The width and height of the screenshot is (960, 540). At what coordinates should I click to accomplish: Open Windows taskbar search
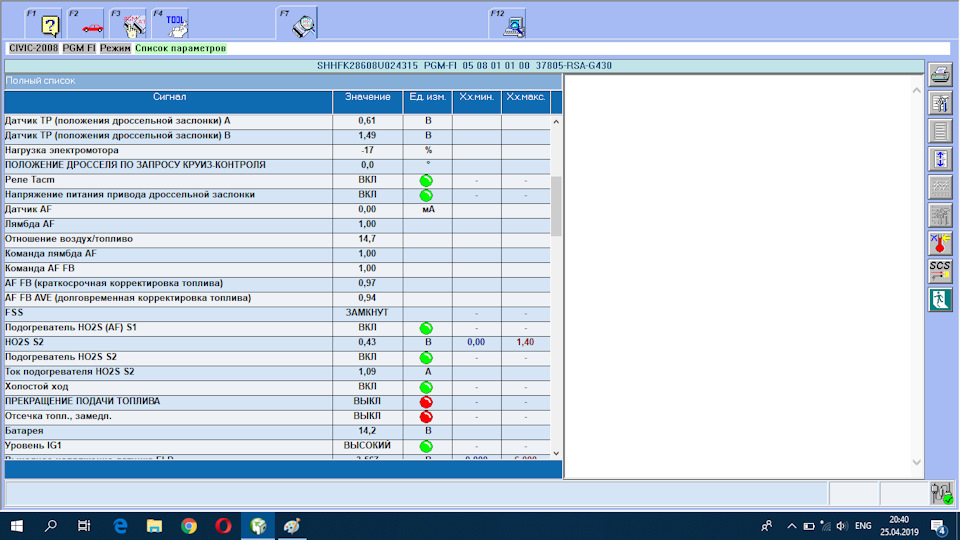coord(51,526)
